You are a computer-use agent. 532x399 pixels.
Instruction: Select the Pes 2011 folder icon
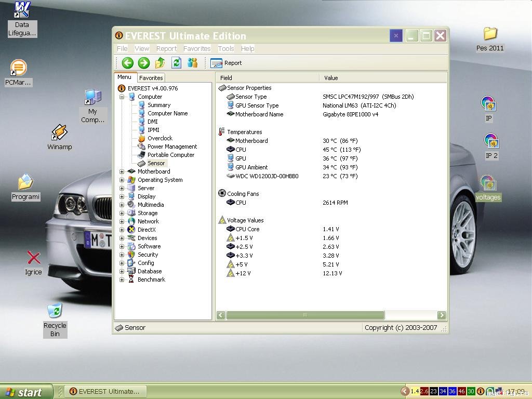click(490, 34)
